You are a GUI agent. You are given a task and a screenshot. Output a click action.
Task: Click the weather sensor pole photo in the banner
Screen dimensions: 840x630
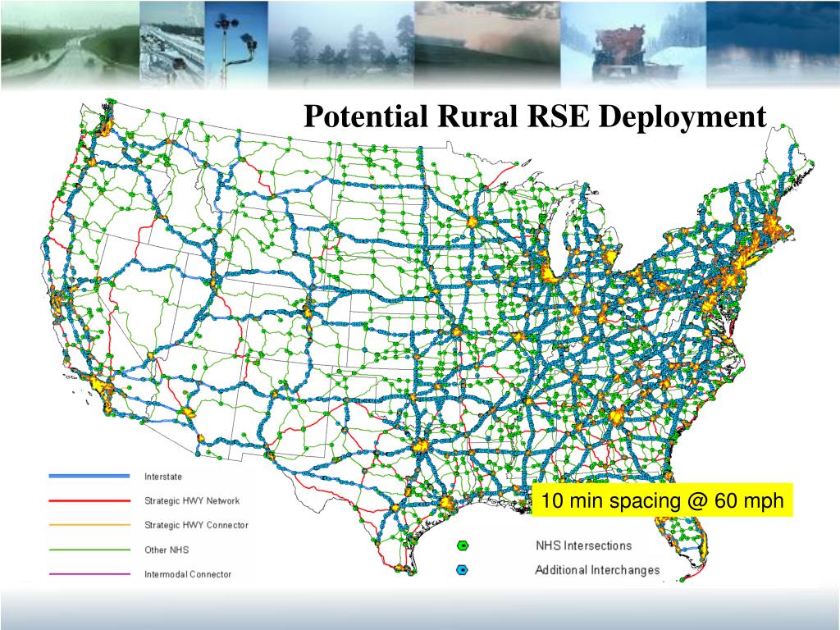[x=236, y=44]
